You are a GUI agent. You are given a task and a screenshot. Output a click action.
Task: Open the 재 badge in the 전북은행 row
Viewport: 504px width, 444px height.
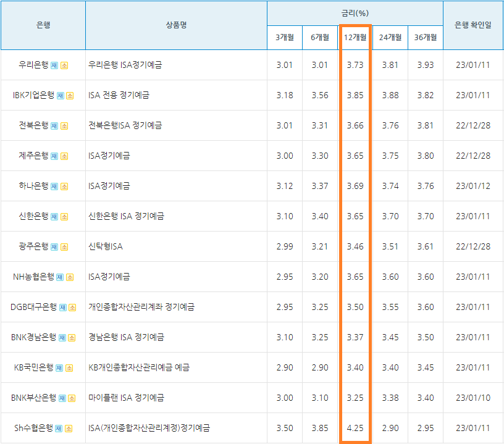click(54, 126)
